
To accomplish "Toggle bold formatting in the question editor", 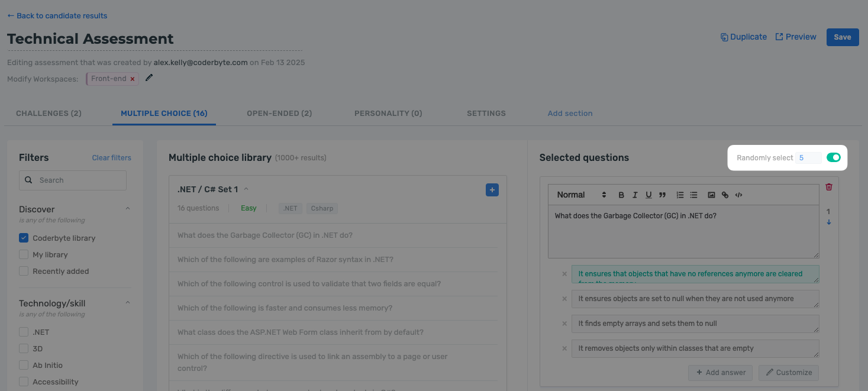I will tap(621, 195).
